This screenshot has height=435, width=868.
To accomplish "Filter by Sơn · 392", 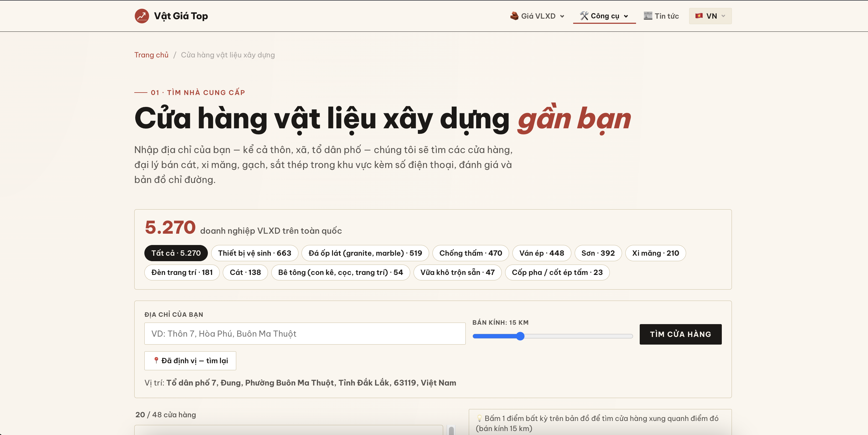I will click(598, 253).
